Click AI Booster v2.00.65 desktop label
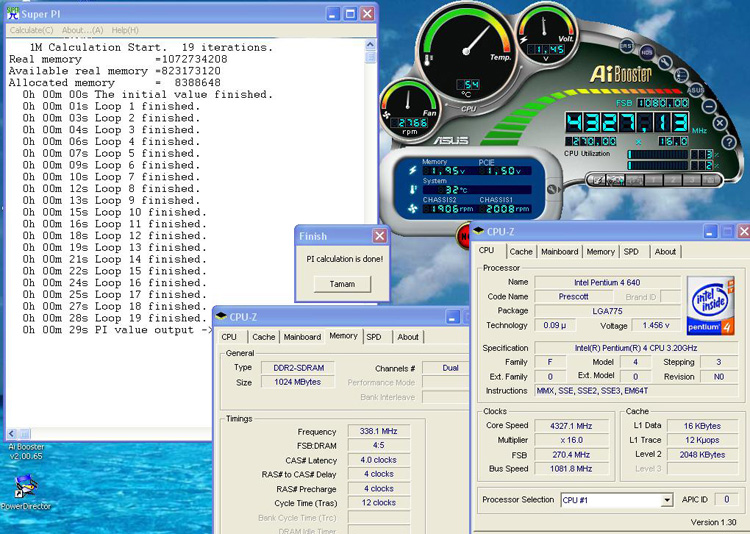Screen dimensions: 750x534 click(26, 451)
